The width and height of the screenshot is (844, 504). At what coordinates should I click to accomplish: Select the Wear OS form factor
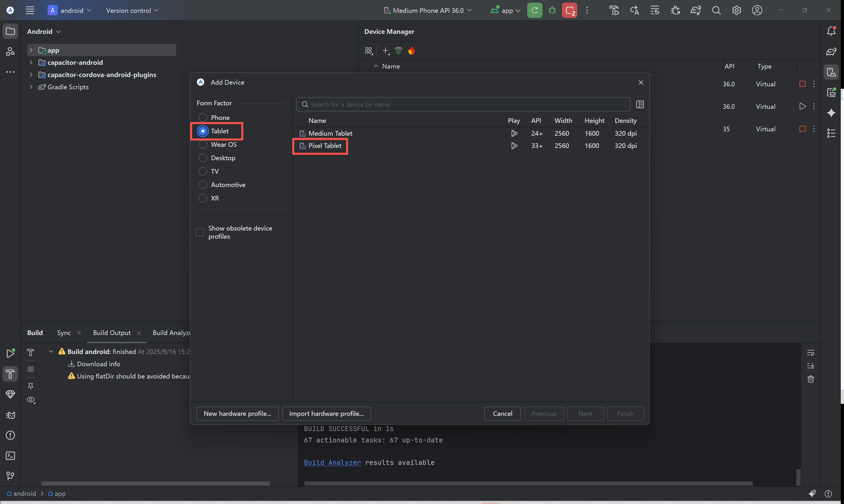point(203,144)
